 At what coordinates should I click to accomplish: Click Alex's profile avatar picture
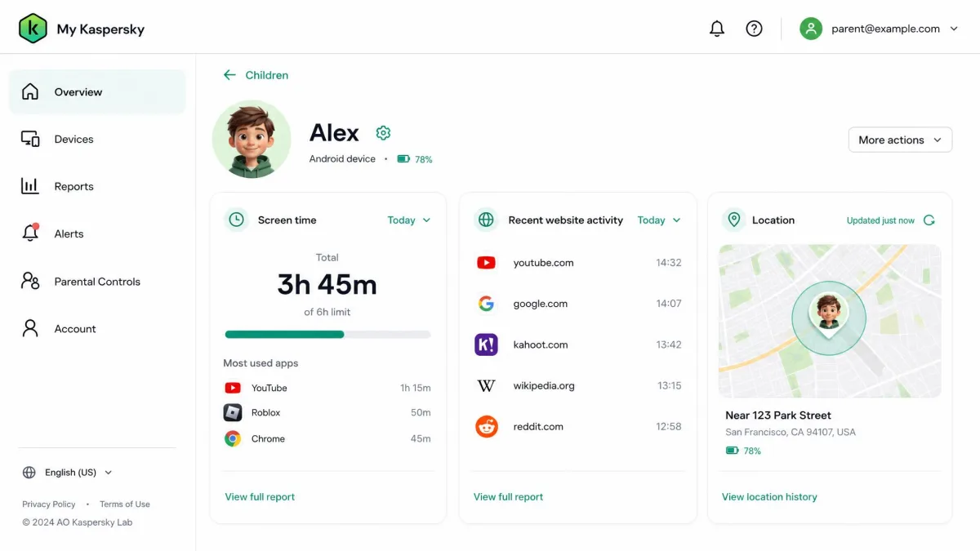tap(252, 140)
